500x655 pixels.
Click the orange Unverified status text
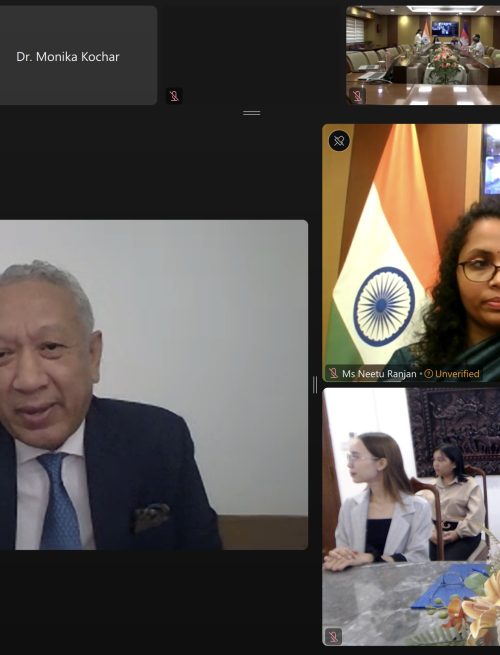tap(457, 373)
